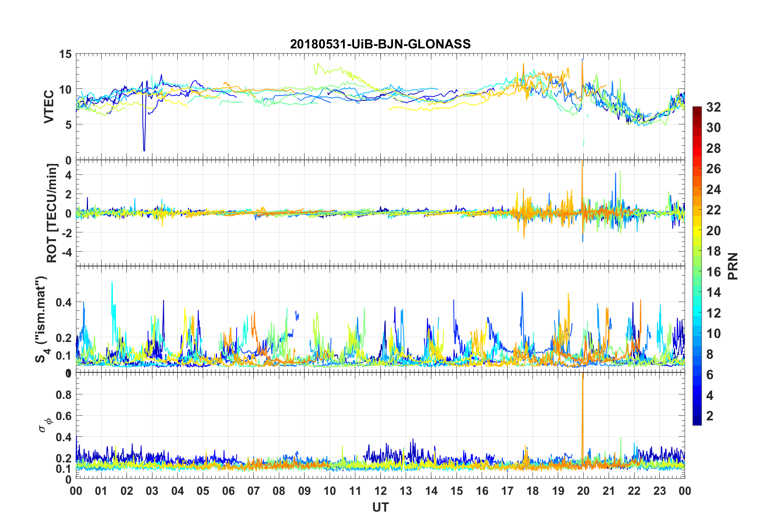Select PRN colorbar tick label 20
This screenshot has height=532, width=761.
tap(713, 231)
